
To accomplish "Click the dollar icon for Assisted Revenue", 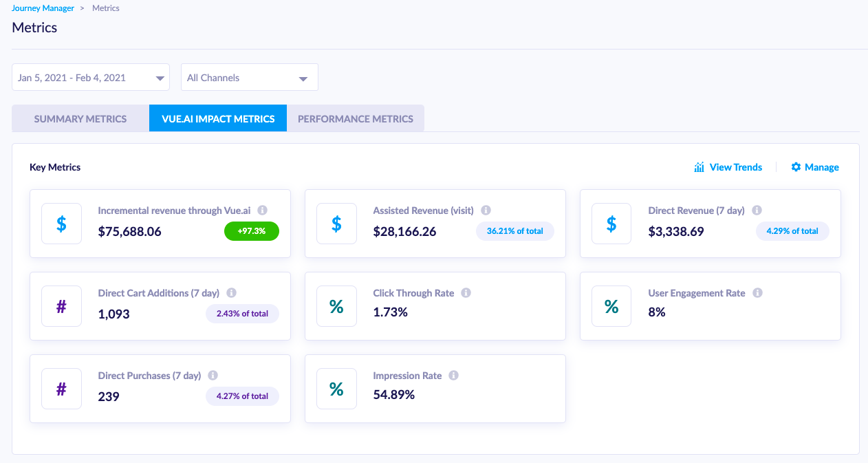I will (x=336, y=224).
